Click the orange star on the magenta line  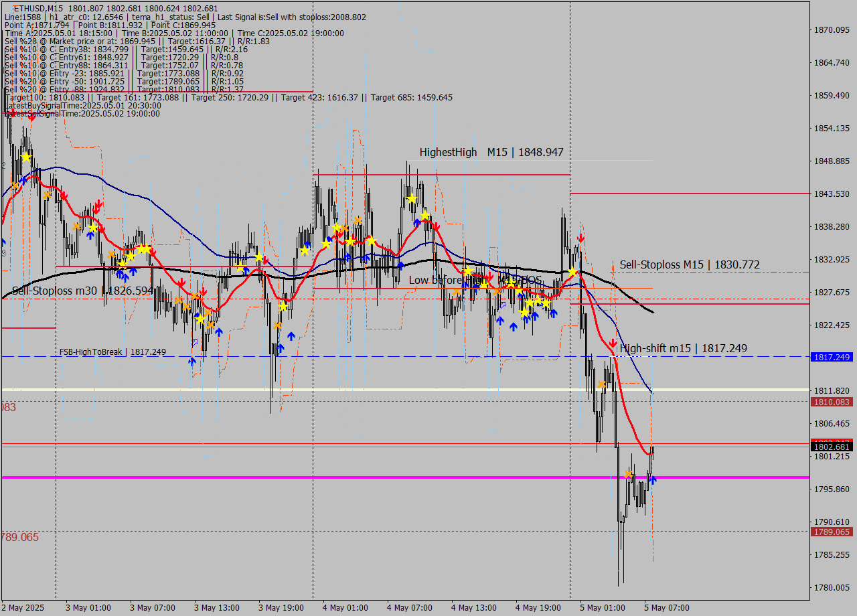coord(629,474)
